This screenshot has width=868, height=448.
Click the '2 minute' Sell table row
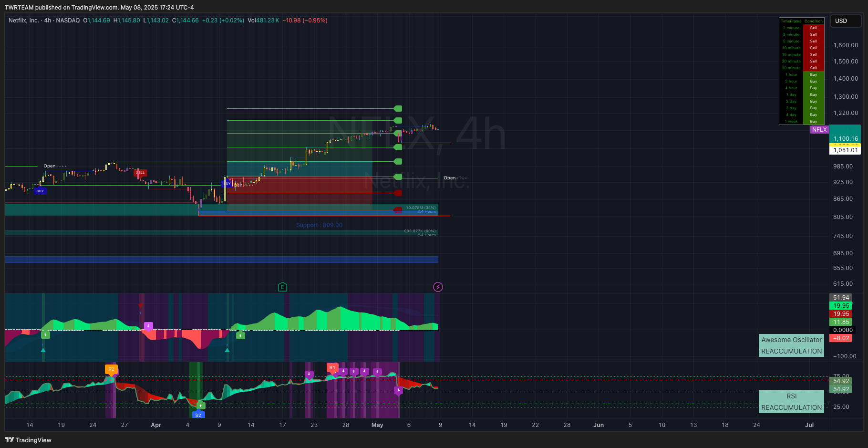(802, 28)
